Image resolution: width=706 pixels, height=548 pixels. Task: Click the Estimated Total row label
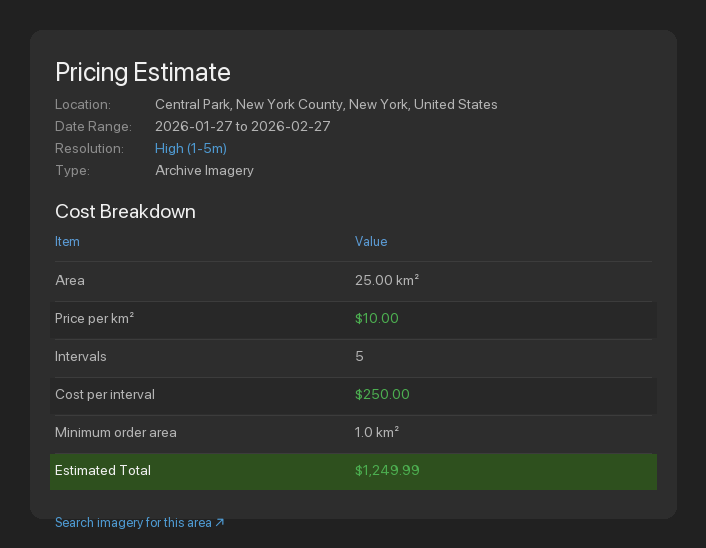[x=102, y=470]
